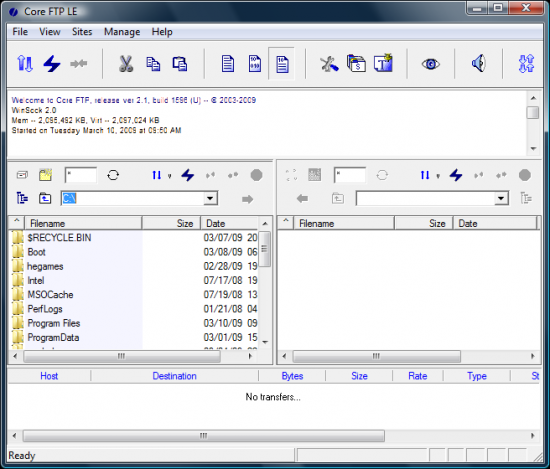550x469 pixels.
Task: Click the Destination transfer queue column
Action: (x=174, y=376)
